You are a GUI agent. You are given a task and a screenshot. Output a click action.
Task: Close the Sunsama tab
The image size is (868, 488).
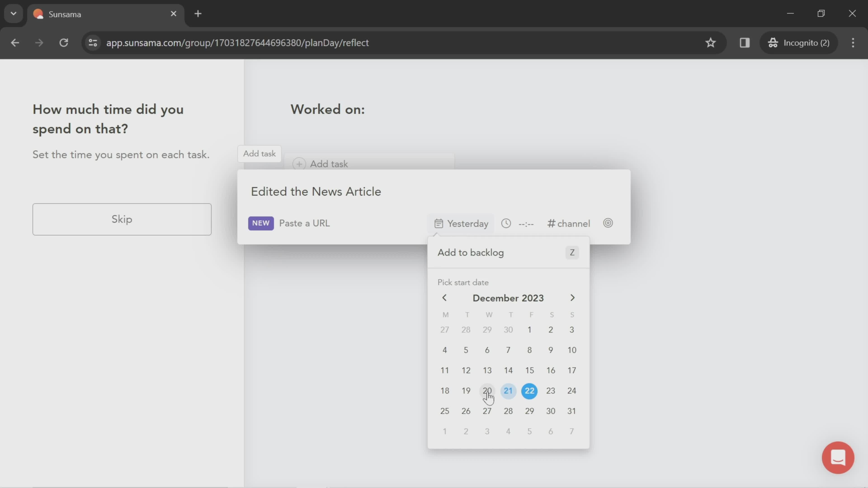point(174,14)
